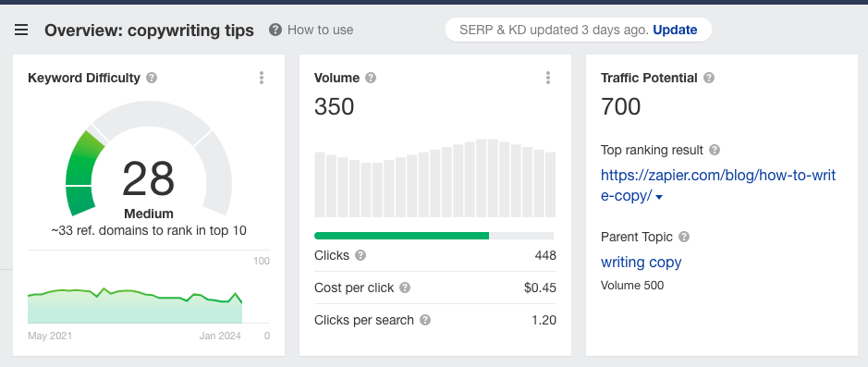Expand the top ranking URL dropdown arrow
Image resolution: width=868 pixels, height=367 pixels.
point(659,197)
